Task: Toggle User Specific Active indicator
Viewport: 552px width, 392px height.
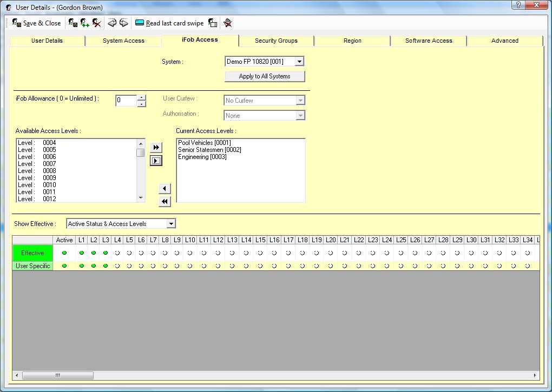Action: coord(64,266)
